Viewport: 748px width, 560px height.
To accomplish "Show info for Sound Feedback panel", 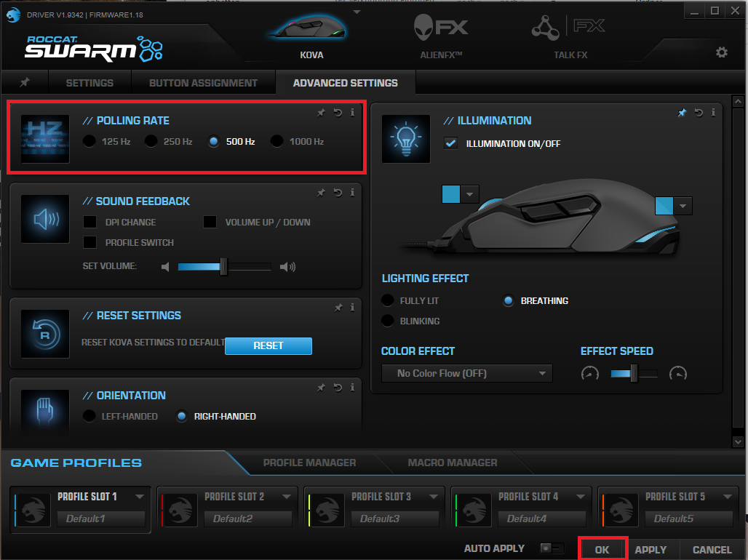I will [352, 192].
